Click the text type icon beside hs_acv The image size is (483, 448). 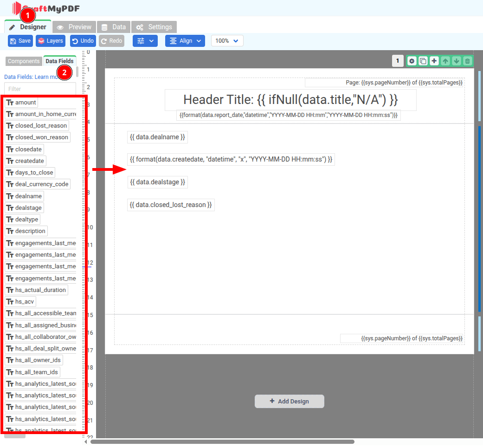coord(10,302)
